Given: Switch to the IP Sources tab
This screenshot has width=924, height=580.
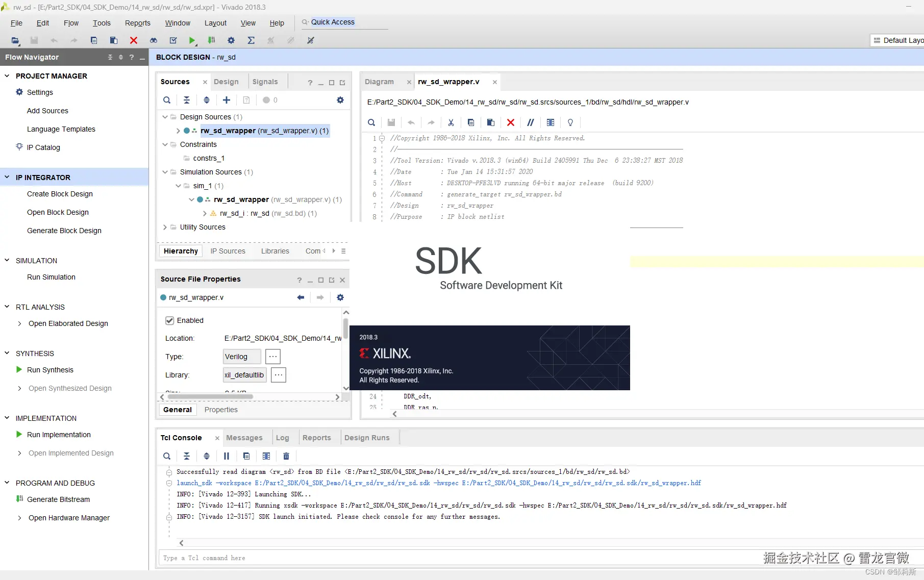Looking at the screenshot, I should click(x=228, y=251).
